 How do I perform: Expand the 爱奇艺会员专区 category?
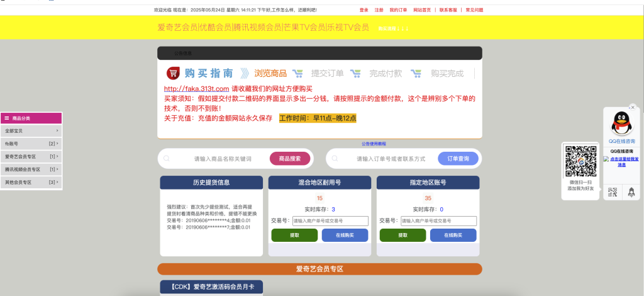[x=31, y=157]
